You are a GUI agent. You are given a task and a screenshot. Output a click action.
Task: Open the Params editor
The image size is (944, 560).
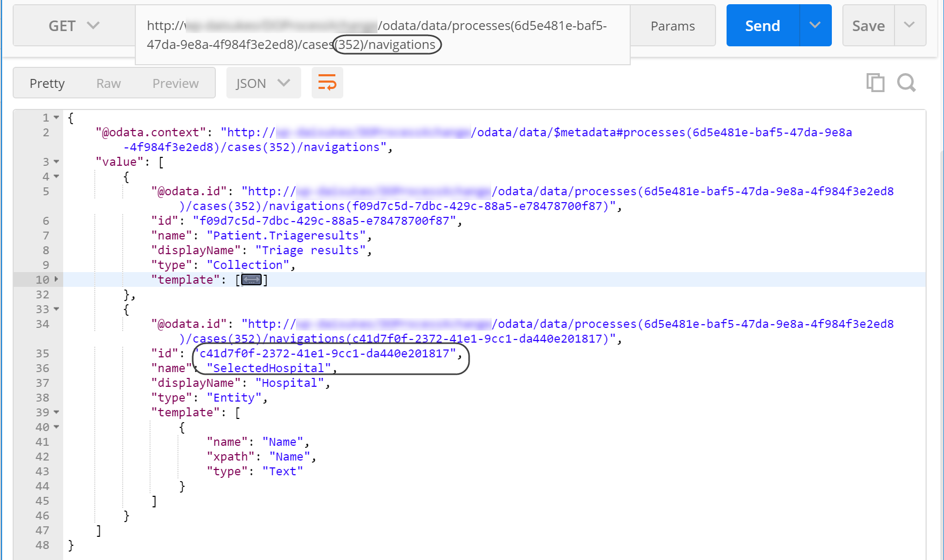[x=672, y=26]
